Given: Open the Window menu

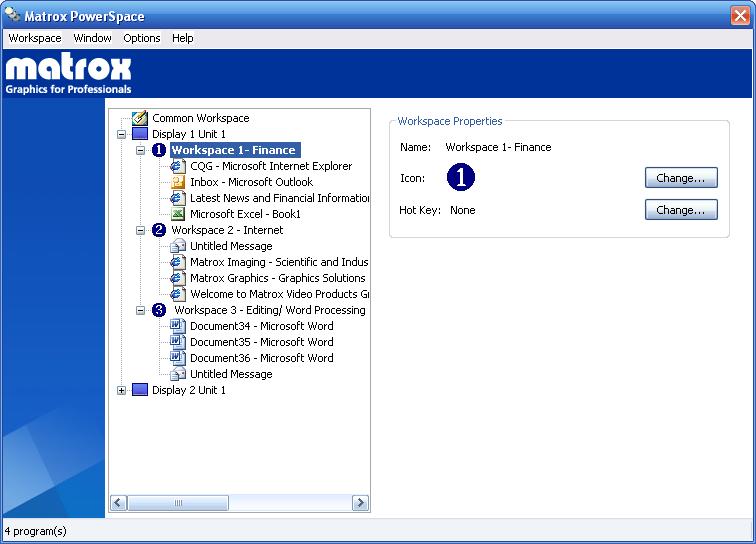Looking at the screenshot, I should (92, 38).
